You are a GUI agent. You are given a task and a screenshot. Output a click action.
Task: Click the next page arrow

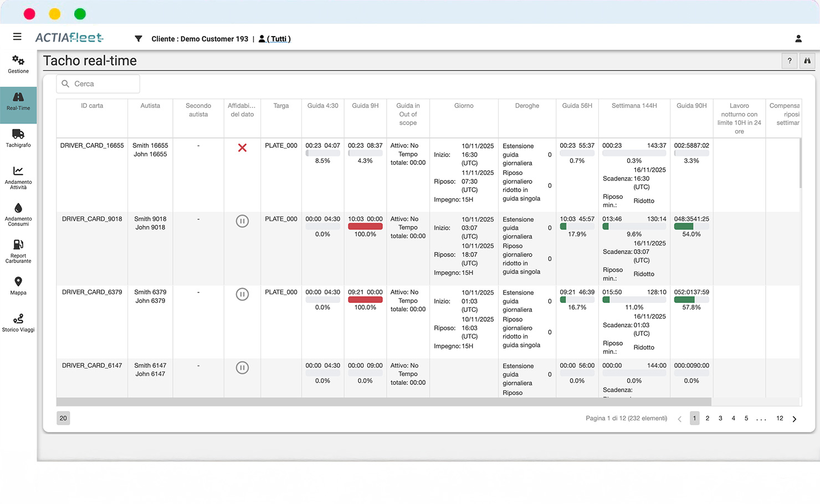pos(795,419)
